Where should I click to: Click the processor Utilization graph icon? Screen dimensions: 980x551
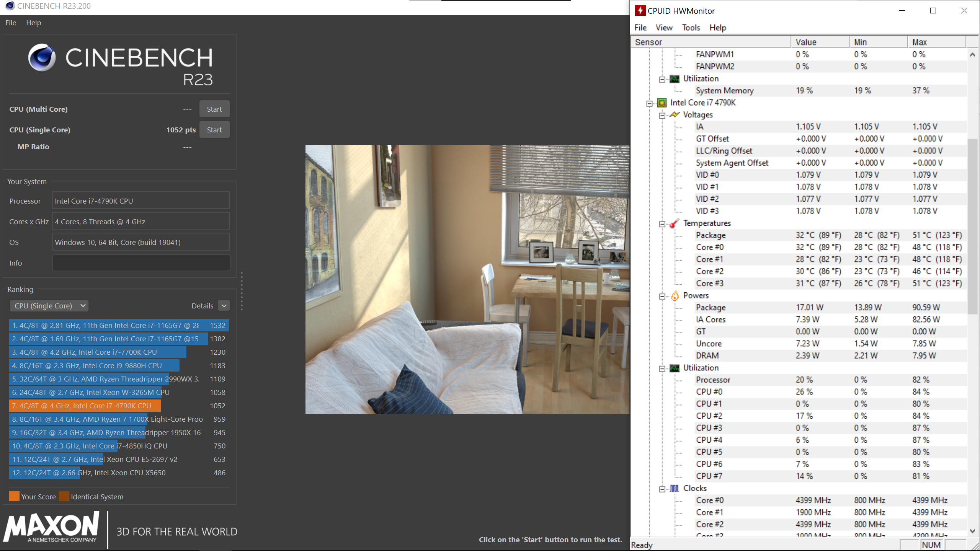pos(675,368)
